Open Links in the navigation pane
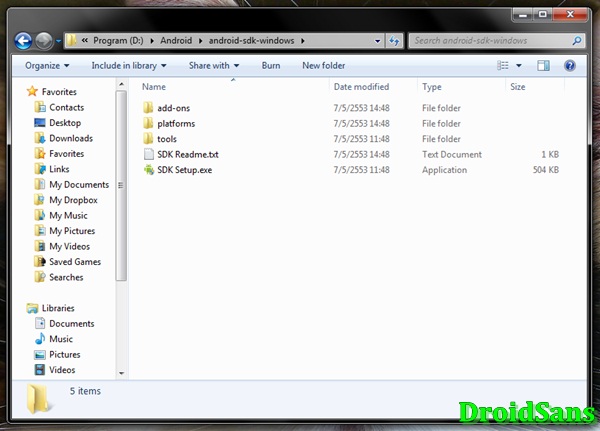Screen dimensions: 600x431 pos(52,169)
